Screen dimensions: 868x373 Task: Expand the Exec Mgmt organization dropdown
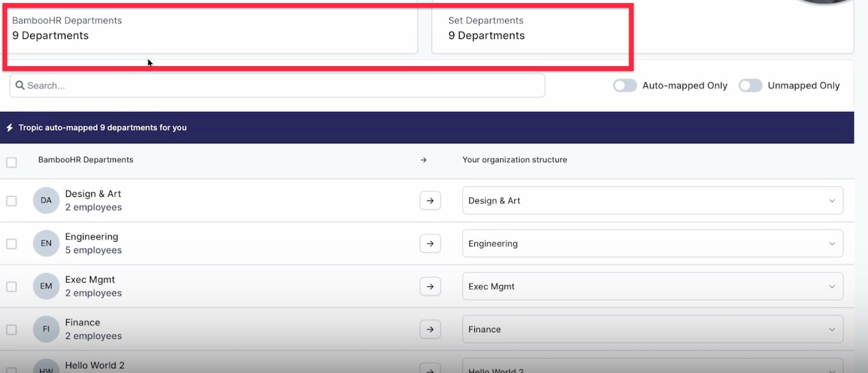pyautogui.click(x=653, y=286)
